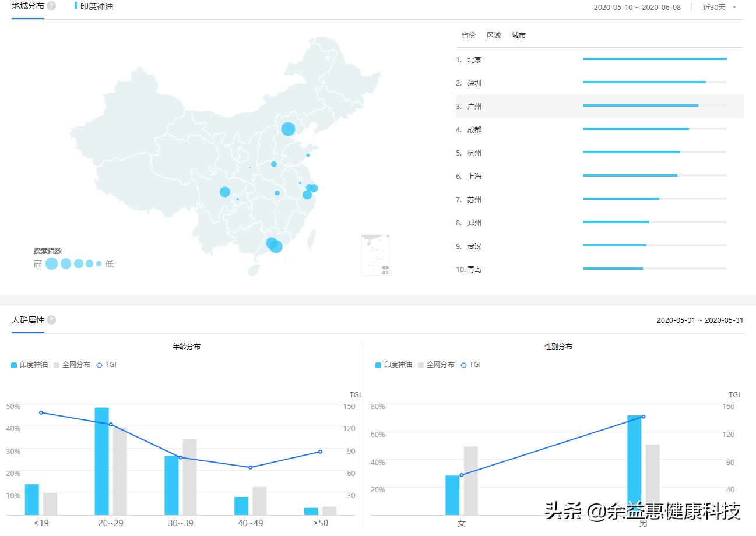Open the 南海诸岛 inset map thumbnail
This screenshot has width=756, height=536.
click(375, 253)
